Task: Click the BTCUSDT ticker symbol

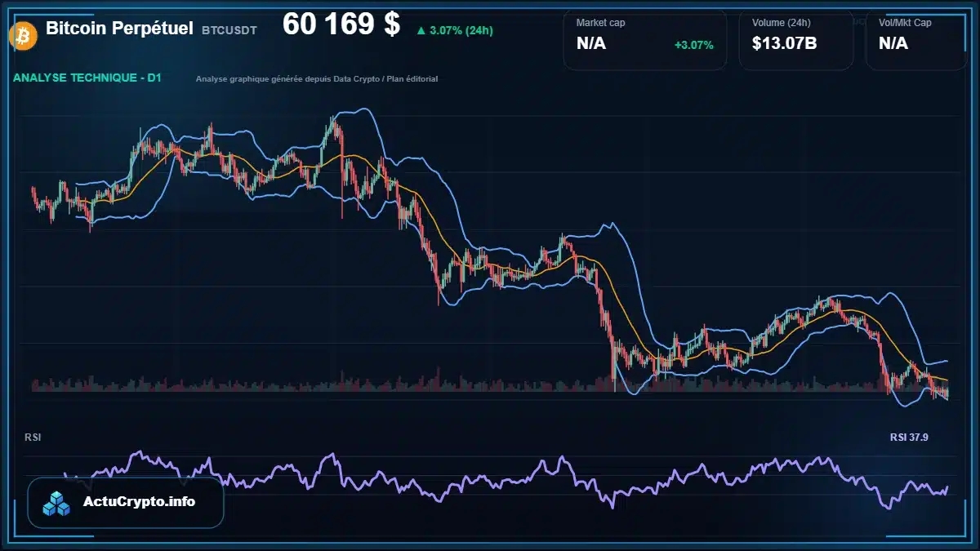Action: click(229, 30)
